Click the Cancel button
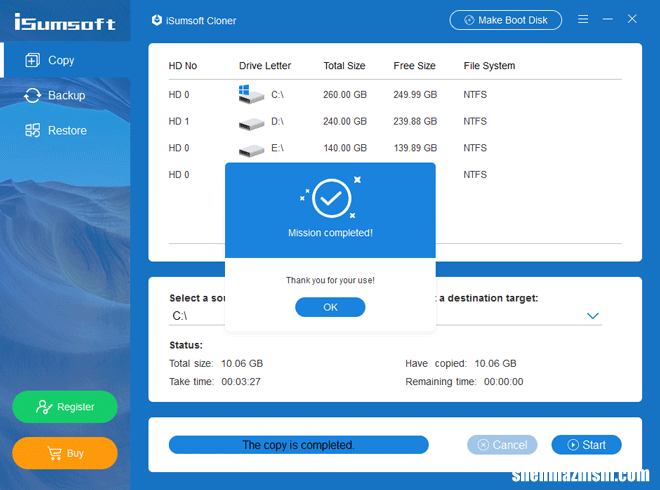This screenshot has width=660, height=490. click(x=502, y=445)
